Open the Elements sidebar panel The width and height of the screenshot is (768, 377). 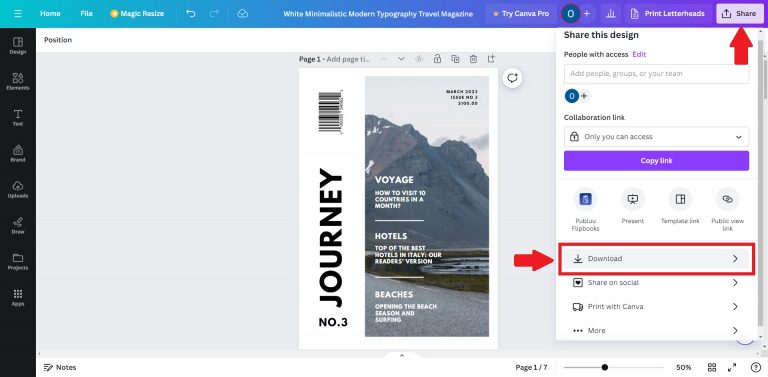click(x=18, y=81)
